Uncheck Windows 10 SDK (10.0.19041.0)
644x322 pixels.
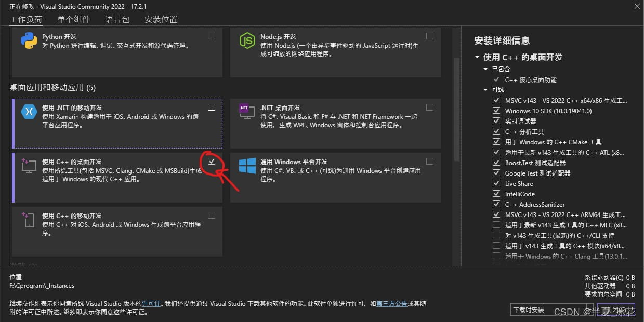[496, 111]
